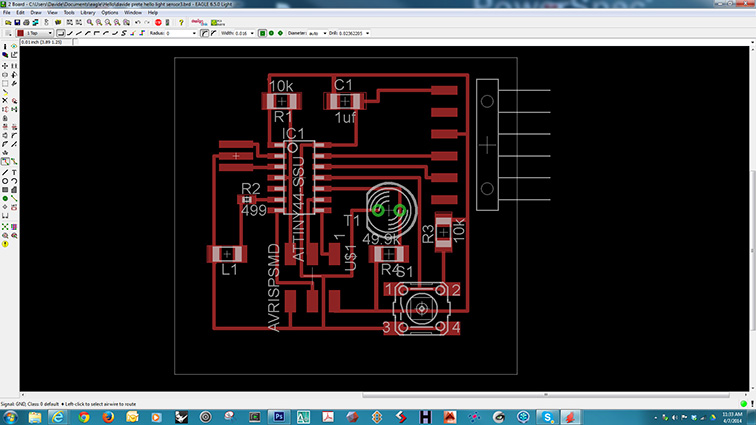Select the Name tool
Viewport: 756px width, 425px height.
[5, 126]
